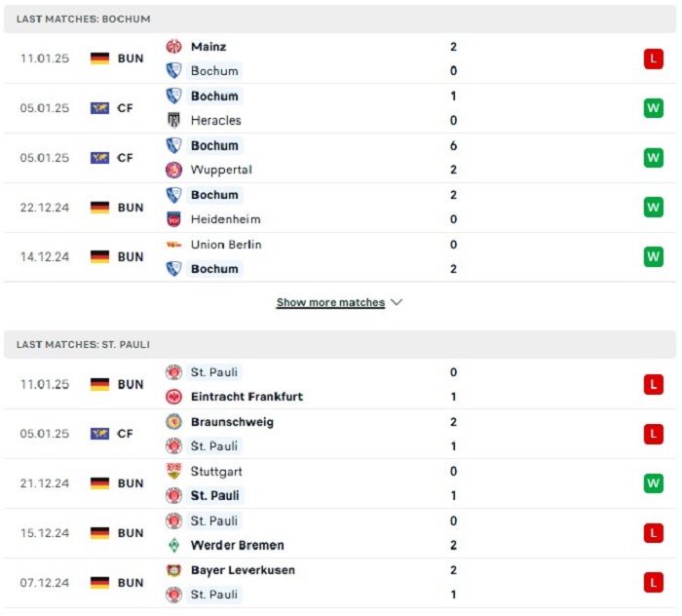Expand list with Show more matches

pos(330,302)
